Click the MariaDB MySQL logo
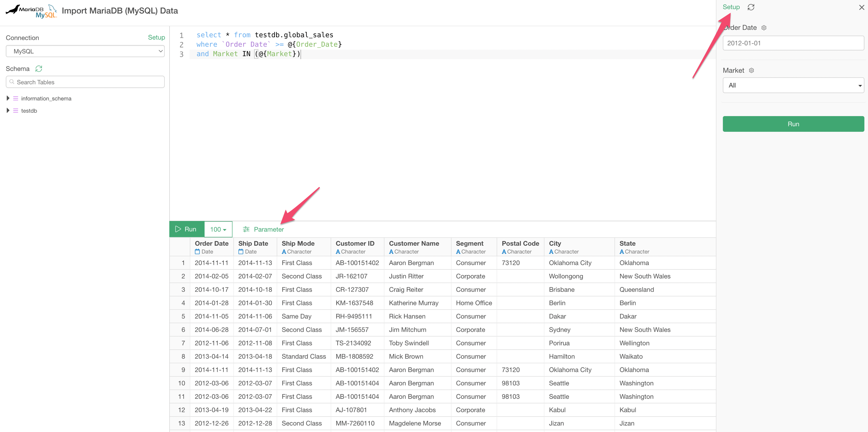 point(31,11)
